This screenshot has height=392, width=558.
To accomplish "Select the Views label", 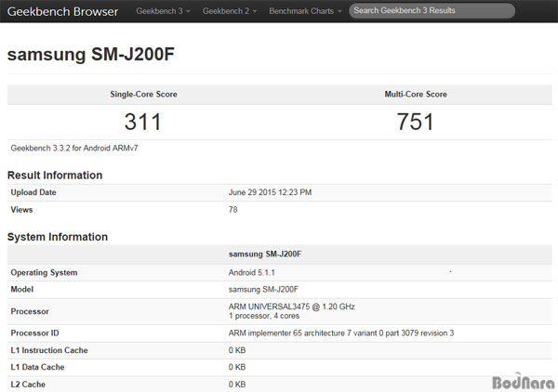I will click(x=21, y=210).
